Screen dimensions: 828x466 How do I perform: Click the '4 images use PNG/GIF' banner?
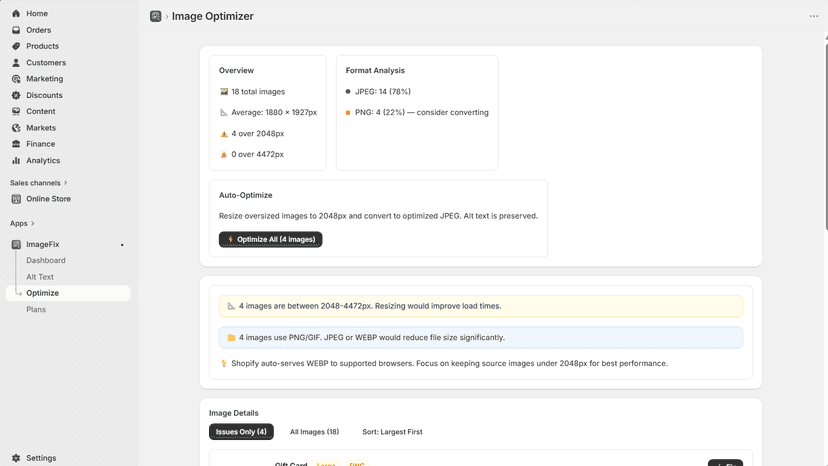[x=481, y=338]
